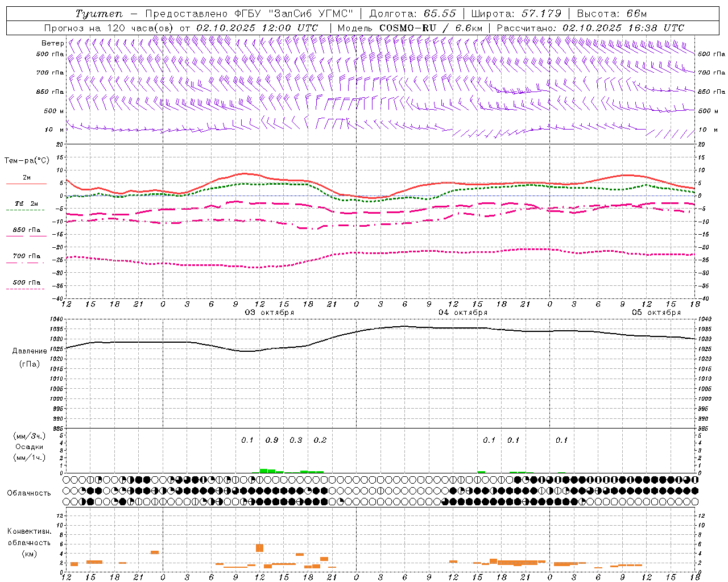This screenshot has width=728, height=582.
Task: Click the "Ветер" wind panel label
Action: pos(52,43)
